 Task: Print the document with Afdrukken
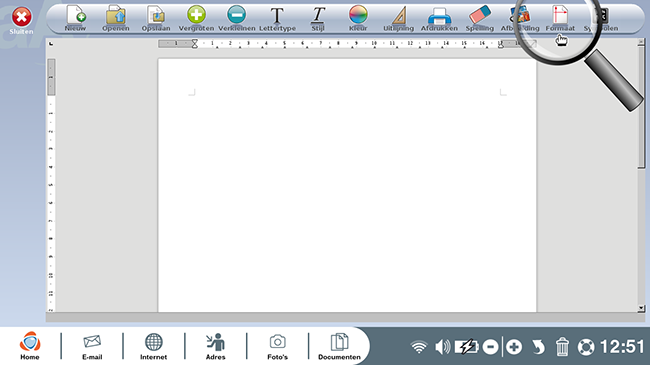click(x=439, y=19)
